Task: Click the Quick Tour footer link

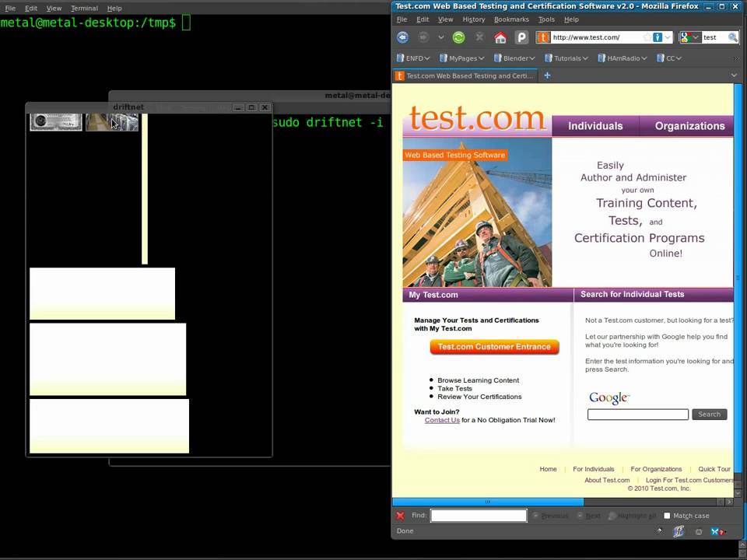Action: click(714, 469)
